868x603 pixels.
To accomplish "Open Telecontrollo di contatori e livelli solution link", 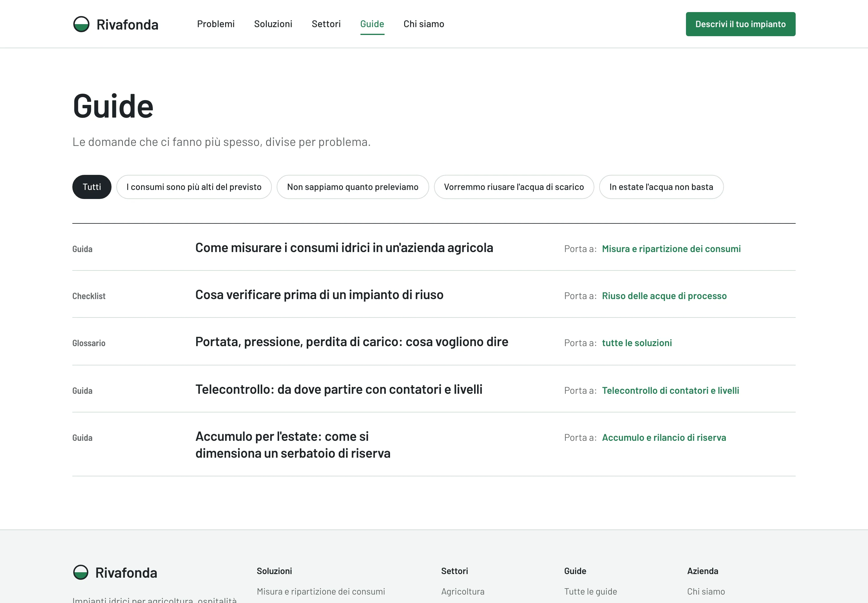I will pyautogui.click(x=671, y=391).
